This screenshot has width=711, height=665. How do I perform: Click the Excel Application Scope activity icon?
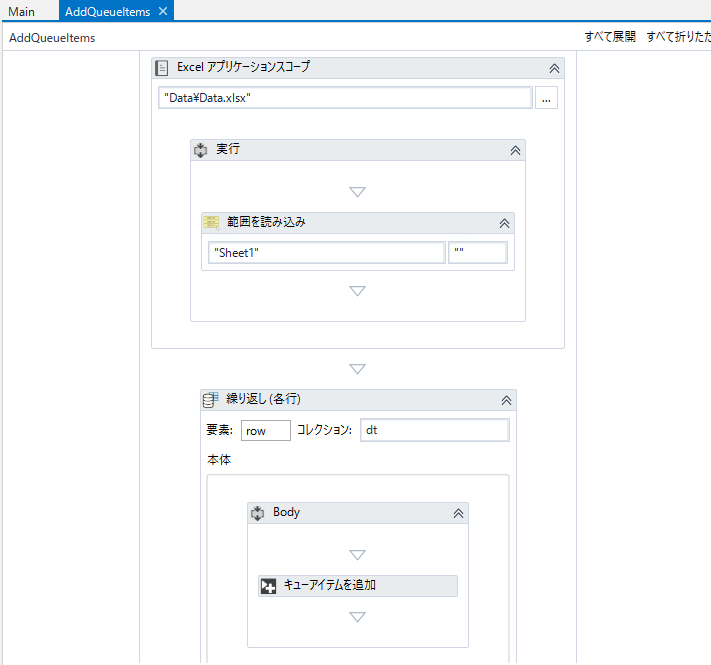(x=162, y=68)
